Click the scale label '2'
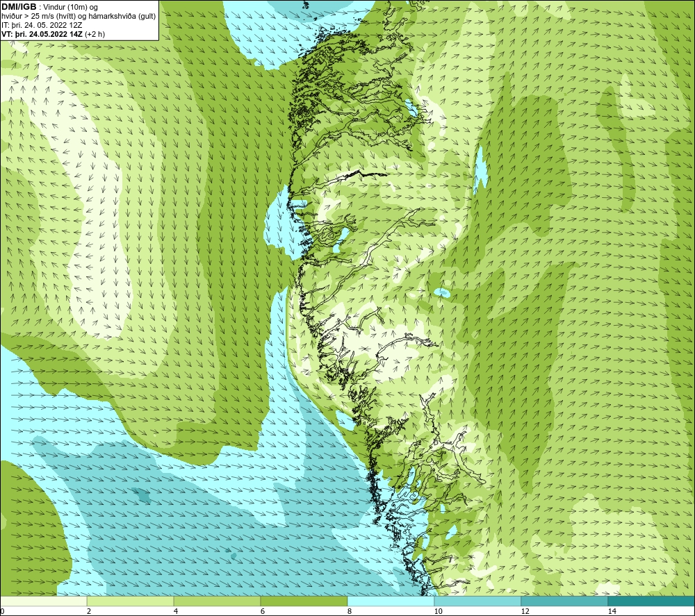 pyautogui.click(x=89, y=611)
